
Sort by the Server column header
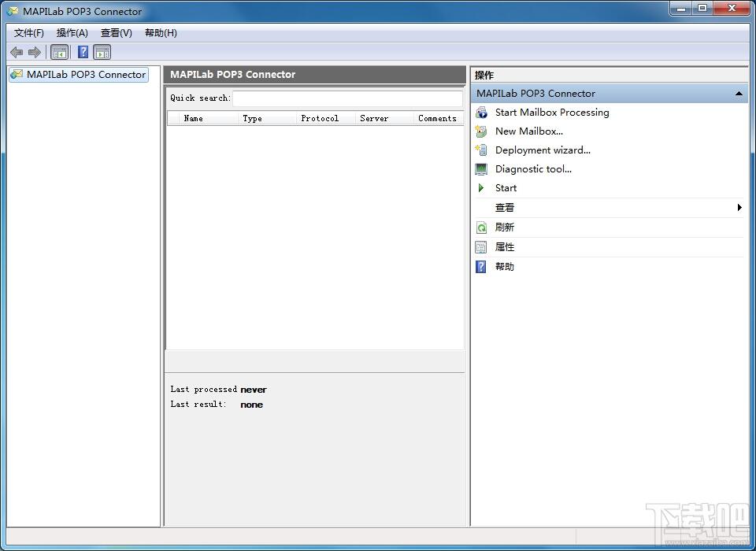point(385,118)
